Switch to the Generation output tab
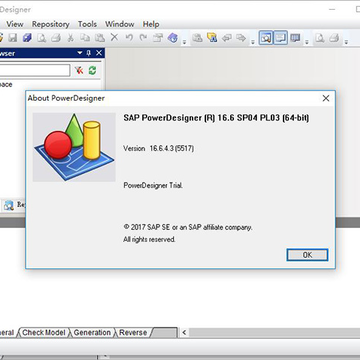The image size is (360, 360). [92, 332]
